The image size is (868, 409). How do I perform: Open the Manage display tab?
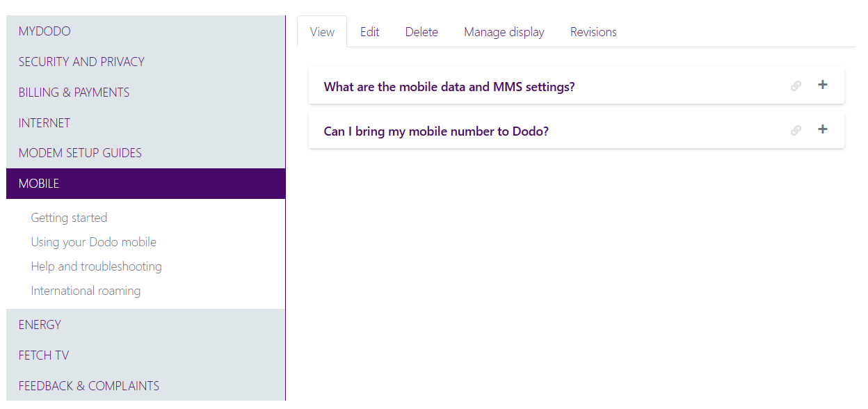point(504,32)
